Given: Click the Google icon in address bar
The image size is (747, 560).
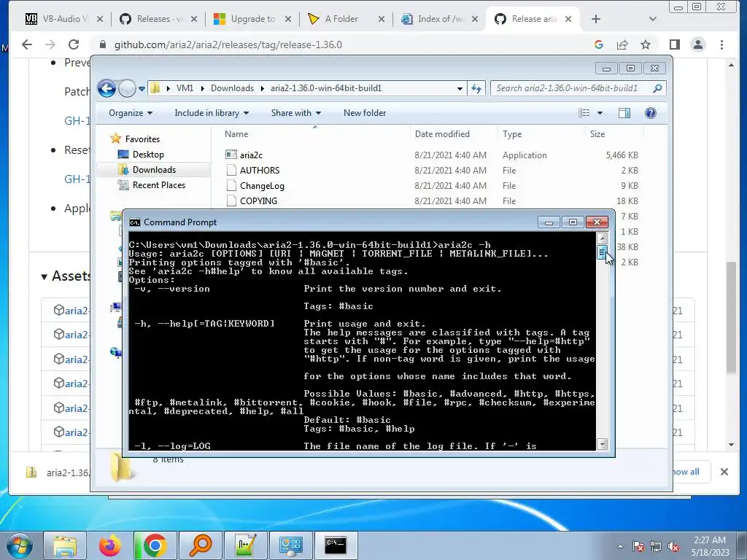Looking at the screenshot, I should (x=599, y=44).
